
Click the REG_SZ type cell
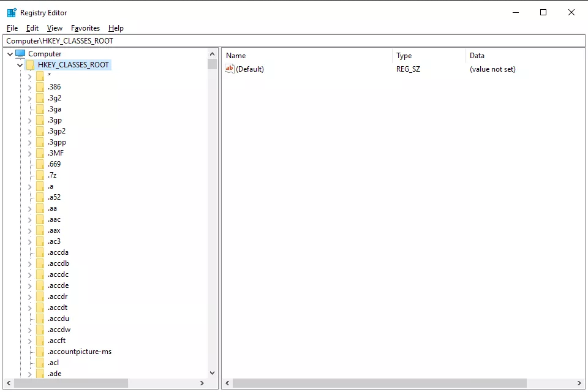click(x=408, y=69)
